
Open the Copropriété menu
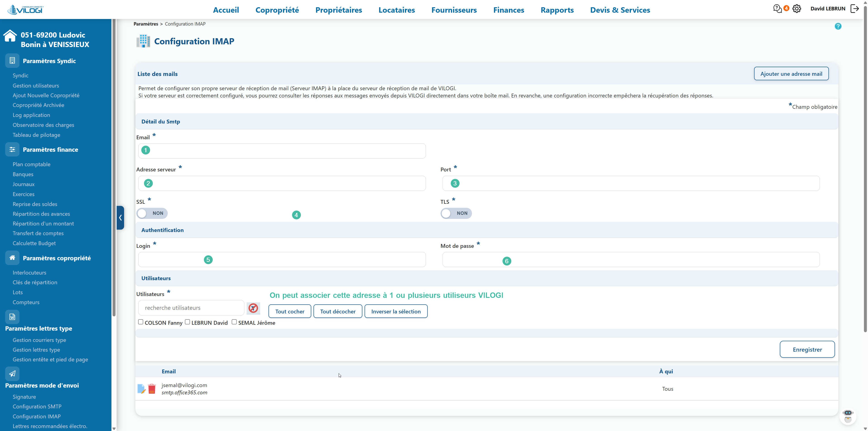[x=277, y=10]
